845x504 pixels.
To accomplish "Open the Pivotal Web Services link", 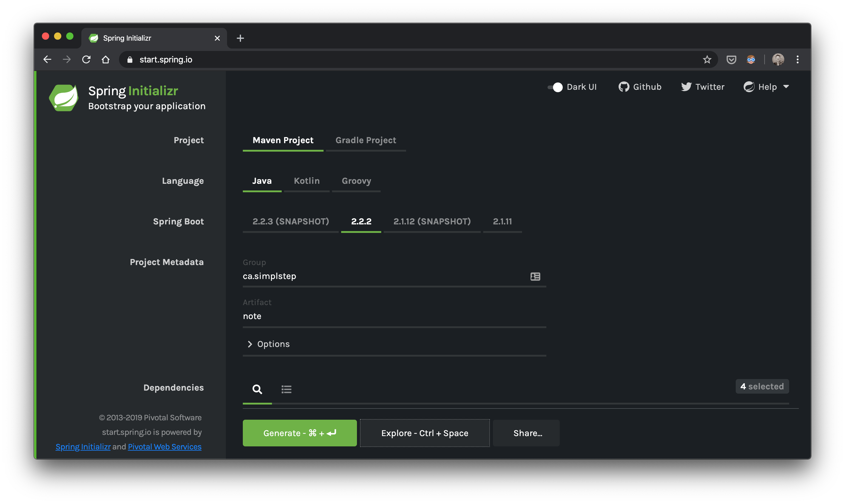I will pyautogui.click(x=165, y=447).
